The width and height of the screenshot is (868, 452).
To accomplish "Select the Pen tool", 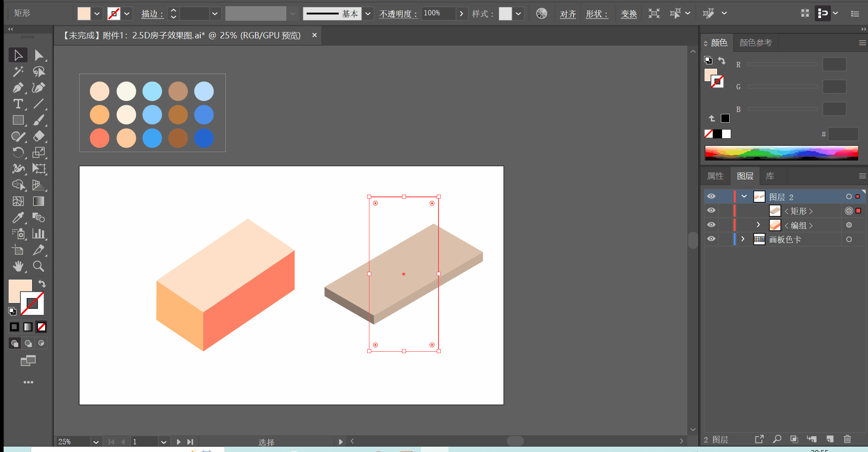I will (18, 88).
